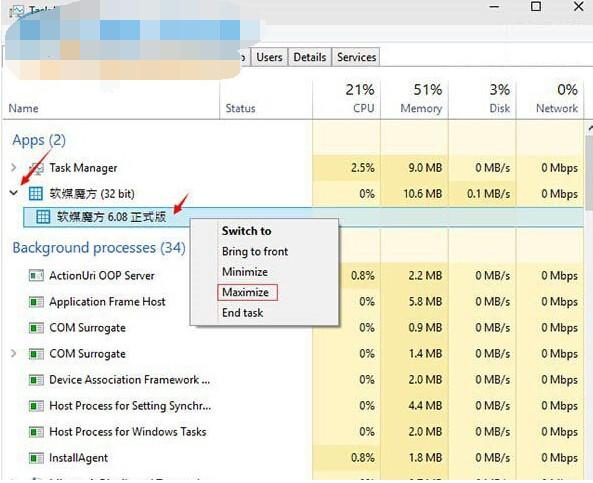The image size is (593, 483).
Task: Click the Device Association Framework process icon
Action: click(x=36, y=380)
